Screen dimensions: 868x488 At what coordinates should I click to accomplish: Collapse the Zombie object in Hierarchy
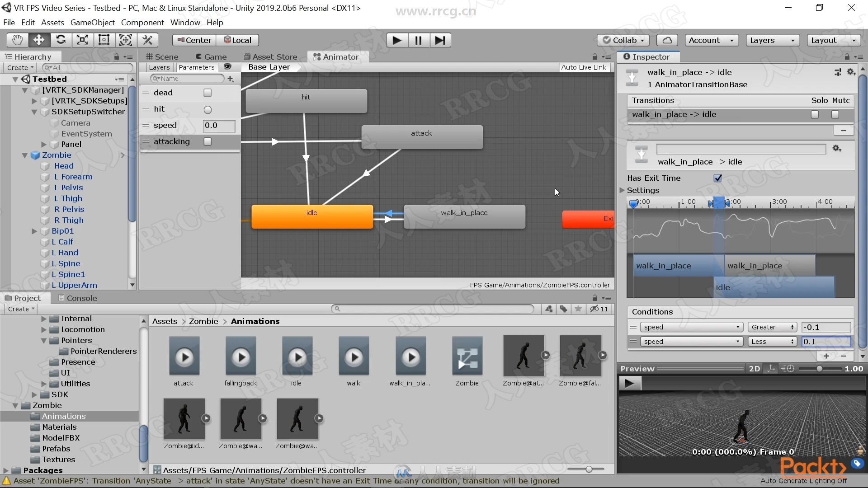pos(25,155)
